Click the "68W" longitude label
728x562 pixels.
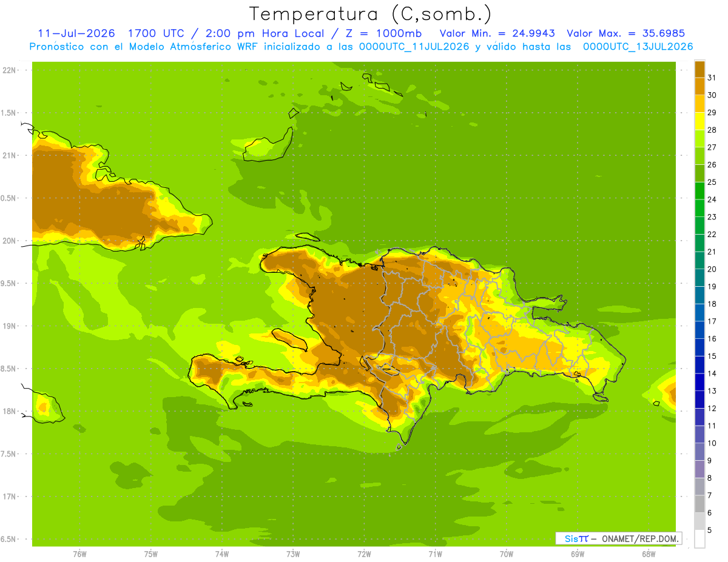(648, 554)
